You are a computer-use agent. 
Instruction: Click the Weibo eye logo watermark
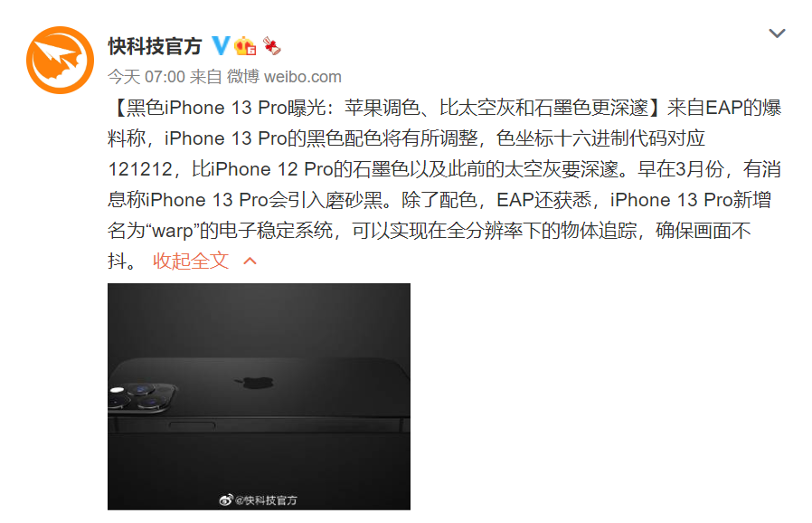click(226, 499)
